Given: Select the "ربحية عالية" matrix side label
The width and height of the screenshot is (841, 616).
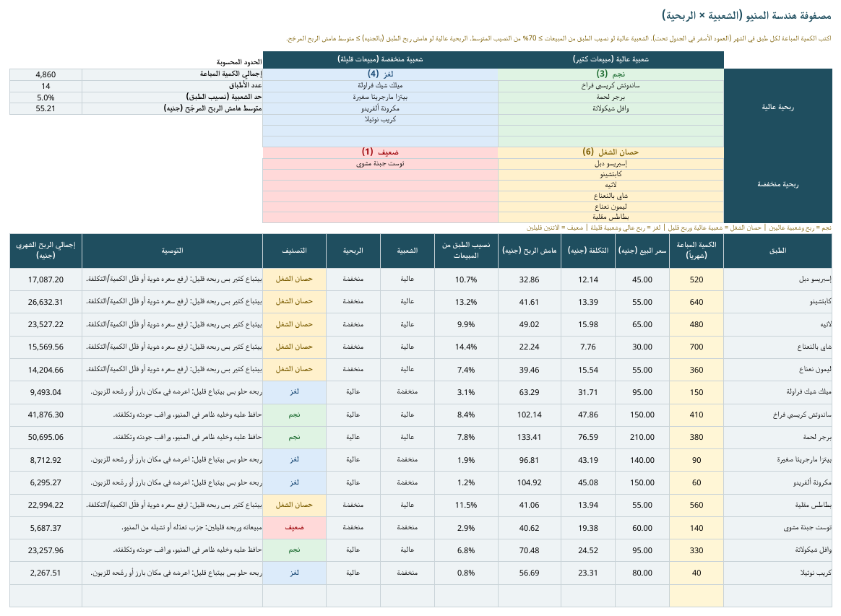Looking at the screenshot, I should [777, 107].
